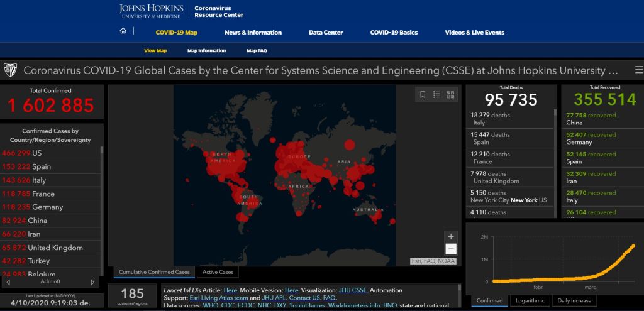Select Germany row in confirmed cases list
Image resolution: width=644 pixels, height=311 pixels.
[50, 207]
